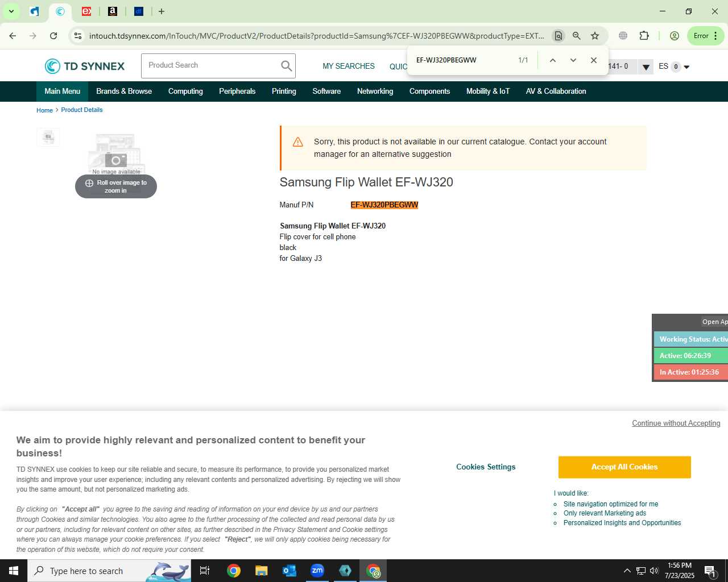The width and height of the screenshot is (728, 582).
Task: Open the Main Menu
Action: (x=63, y=92)
